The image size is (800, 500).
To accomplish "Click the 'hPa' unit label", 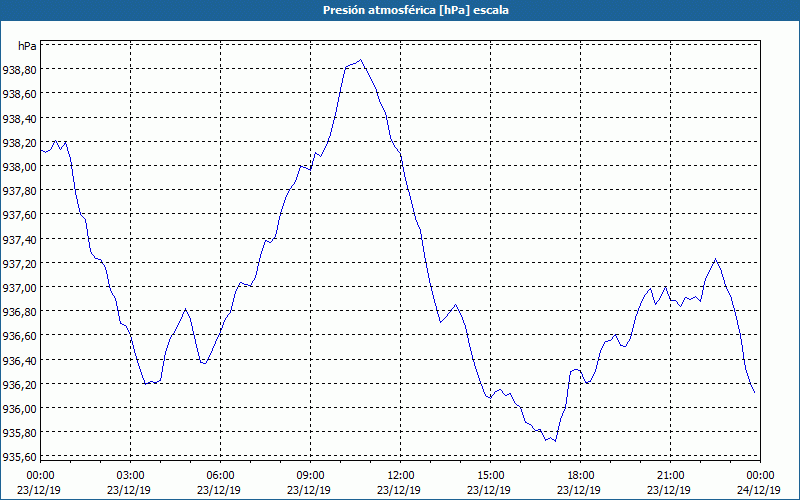I will click(x=27, y=46).
